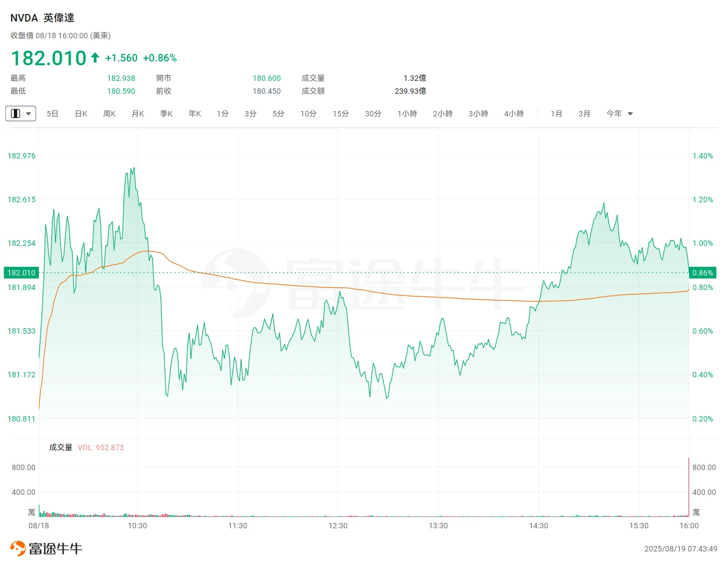Click the large 182.010 closing price
Image resolution: width=728 pixels, height=566 pixels.
(x=49, y=58)
